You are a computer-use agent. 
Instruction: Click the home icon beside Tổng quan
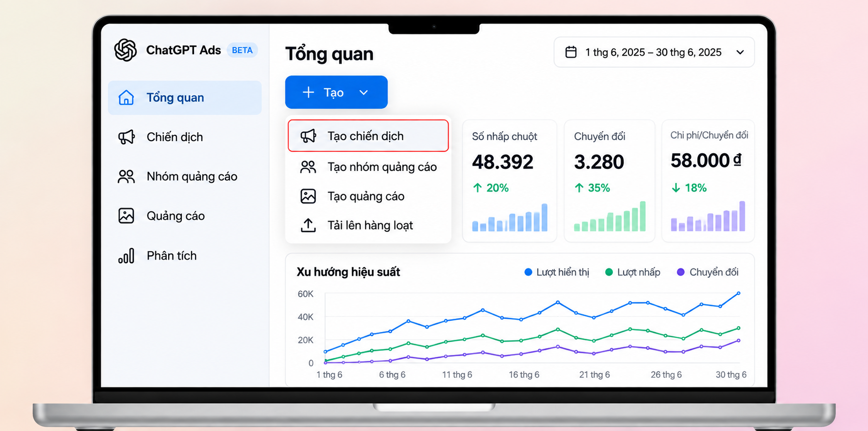(126, 98)
